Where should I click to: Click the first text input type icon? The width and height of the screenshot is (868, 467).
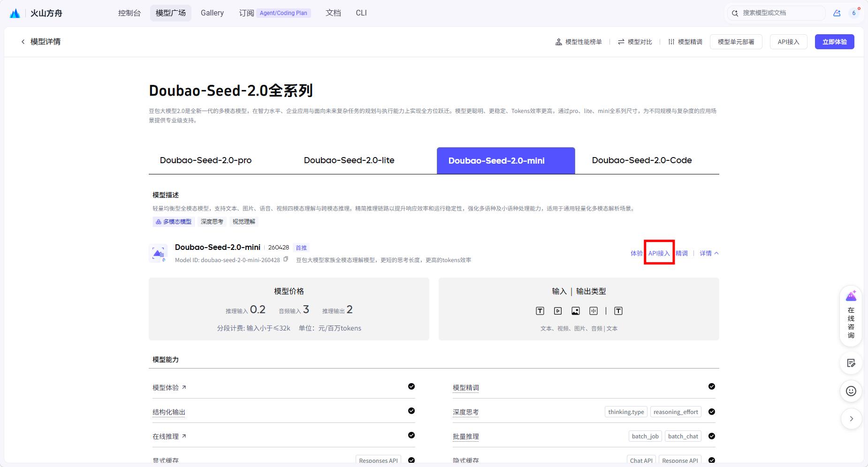(x=540, y=311)
